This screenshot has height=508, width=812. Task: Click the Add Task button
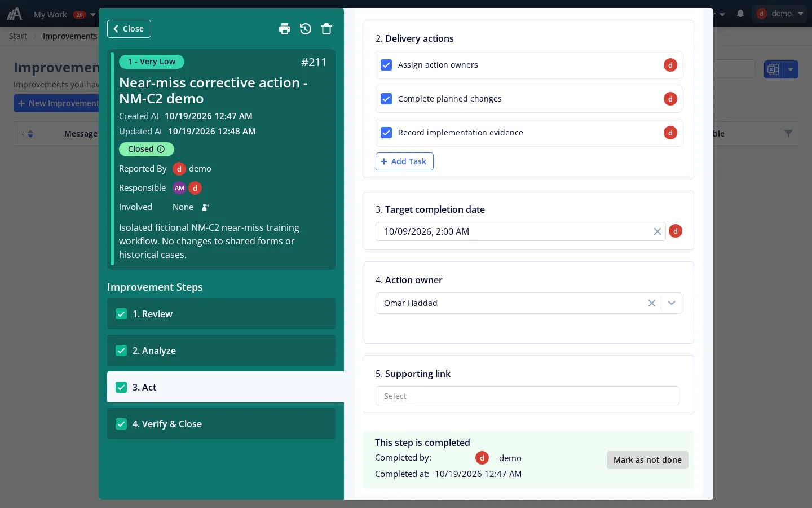tap(404, 161)
